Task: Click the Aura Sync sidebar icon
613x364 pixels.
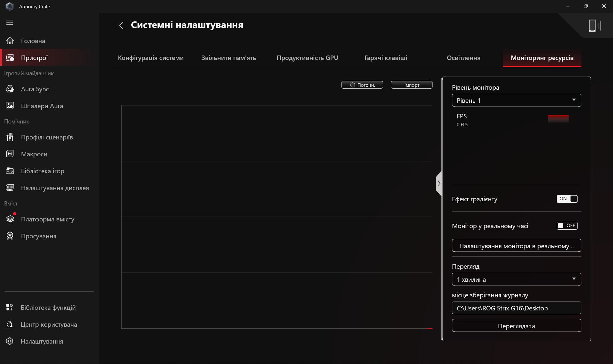Action: [10, 89]
